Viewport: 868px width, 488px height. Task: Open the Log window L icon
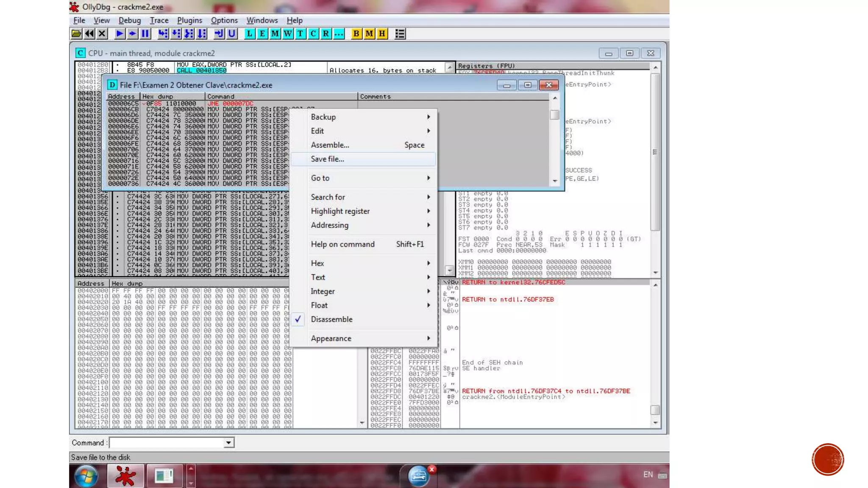click(250, 34)
